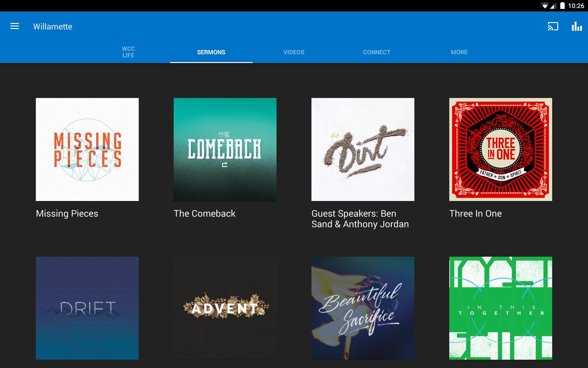Viewport: 588px width, 368px height.
Task: Open the Dirt artwork thumbnail
Action: click(363, 149)
